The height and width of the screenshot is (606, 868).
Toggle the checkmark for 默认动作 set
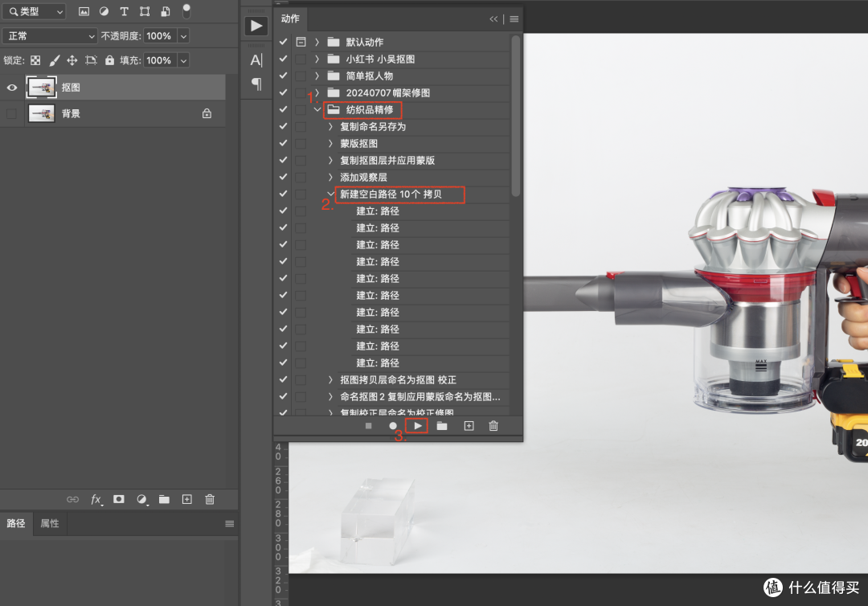[x=283, y=42]
